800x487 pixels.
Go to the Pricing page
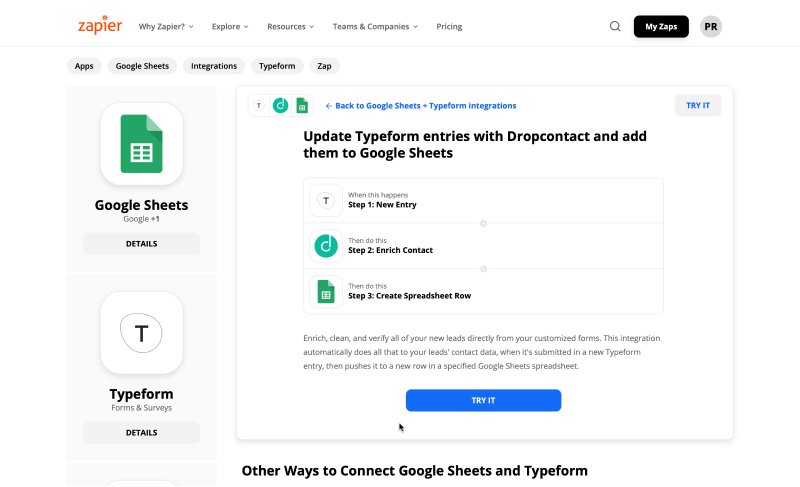[449, 27]
